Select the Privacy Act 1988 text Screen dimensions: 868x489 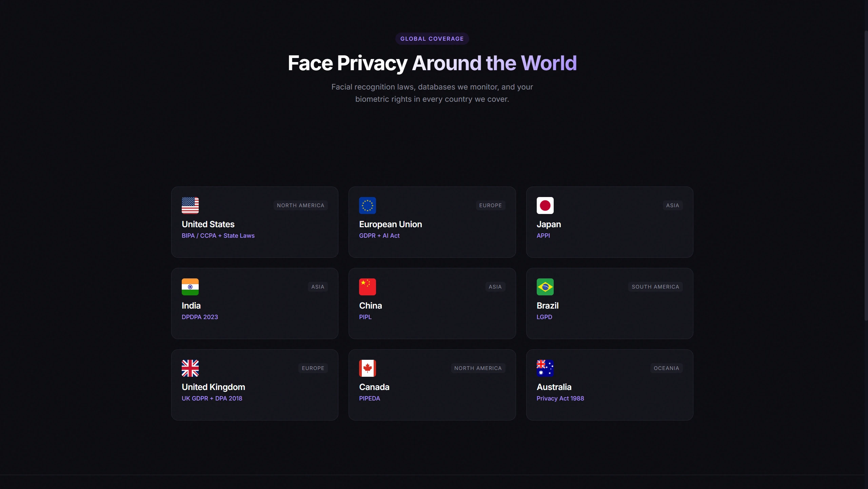(560, 398)
